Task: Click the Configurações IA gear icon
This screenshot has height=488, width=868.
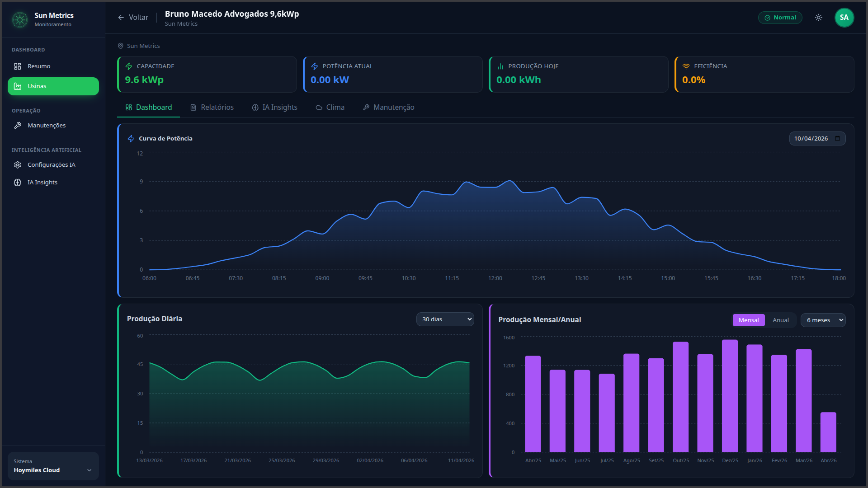Action: pos(18,164)
